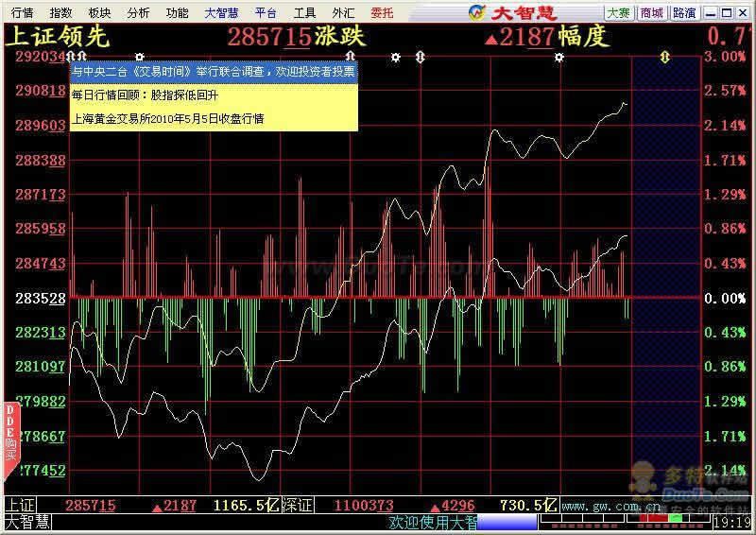The width and height of the screenshot is (756, 535).
Task: Click the 283528 baseline price label
Action: [x=41, y=299]
